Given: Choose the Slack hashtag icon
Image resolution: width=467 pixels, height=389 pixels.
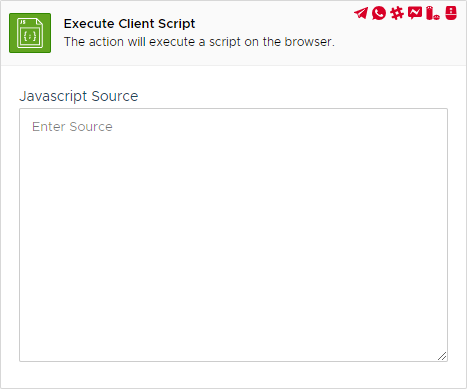Looking at the screenshot, I should (x=397, y=13).
